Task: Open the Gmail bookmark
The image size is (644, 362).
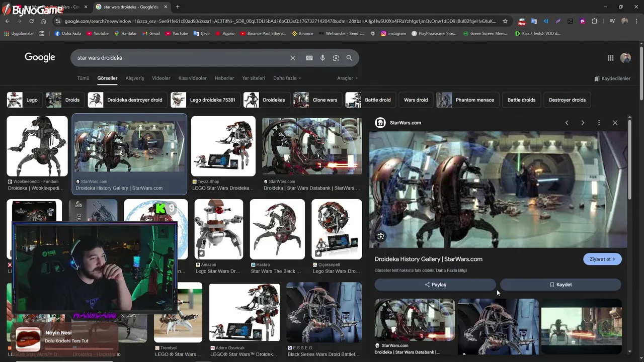Action: coord(150,34)
